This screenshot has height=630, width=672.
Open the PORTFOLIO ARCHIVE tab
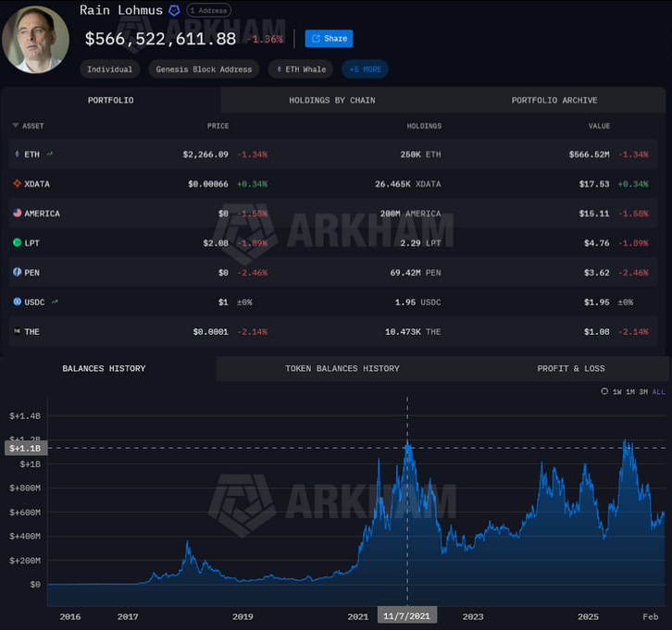coord(554,100)
